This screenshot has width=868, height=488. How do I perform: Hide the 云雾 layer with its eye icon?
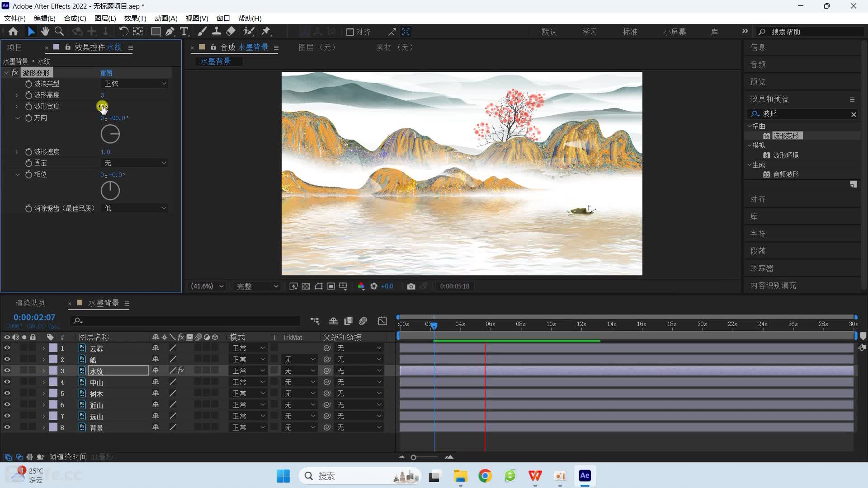tap(7, 348)
